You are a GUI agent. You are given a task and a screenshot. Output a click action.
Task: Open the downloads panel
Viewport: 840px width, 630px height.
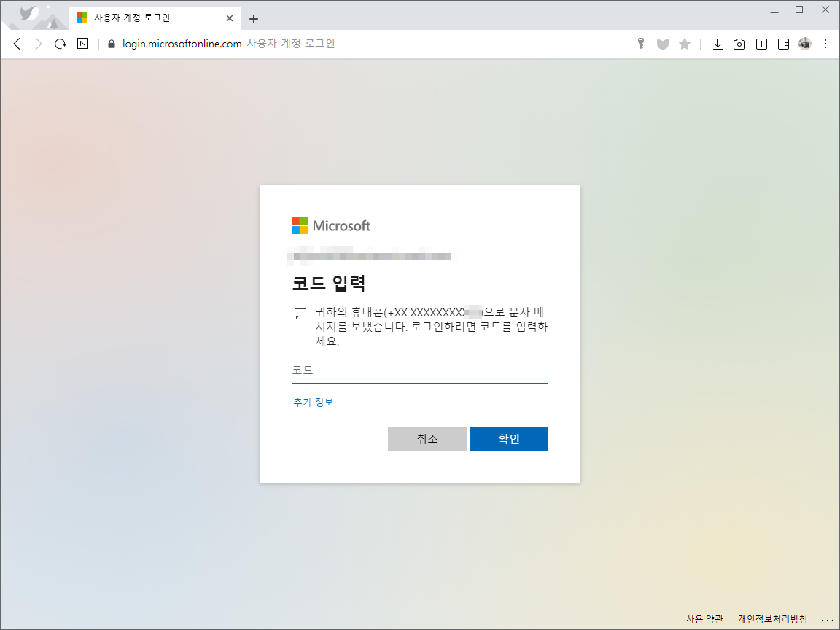(x=717, y=44)
